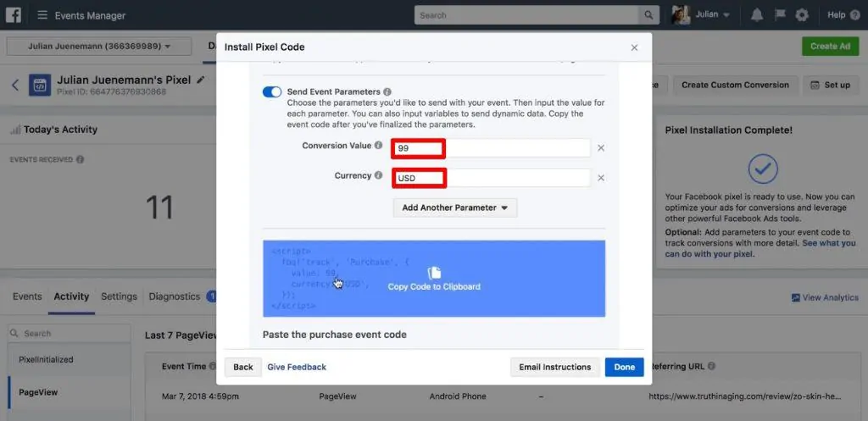The image size is (868, 421).
Task: Select PageView in the event list
Action: pos(70,392)
